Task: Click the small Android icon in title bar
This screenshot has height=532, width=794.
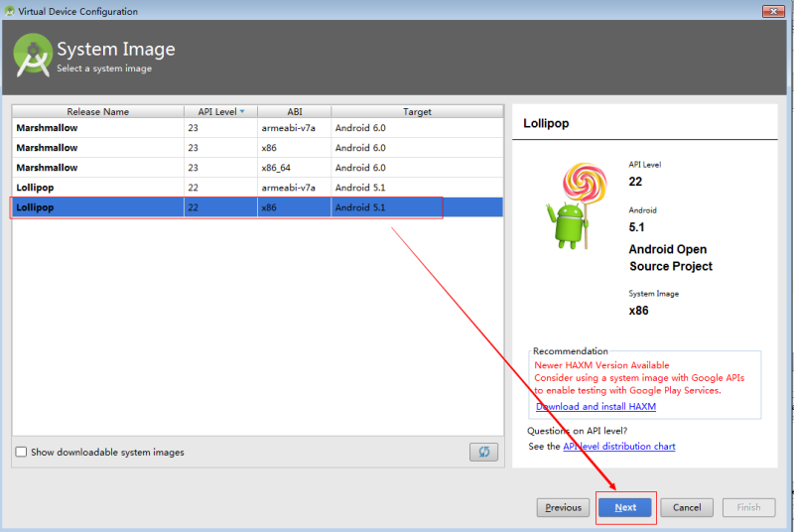Action: pyautogui.click(x=10, y=11)
